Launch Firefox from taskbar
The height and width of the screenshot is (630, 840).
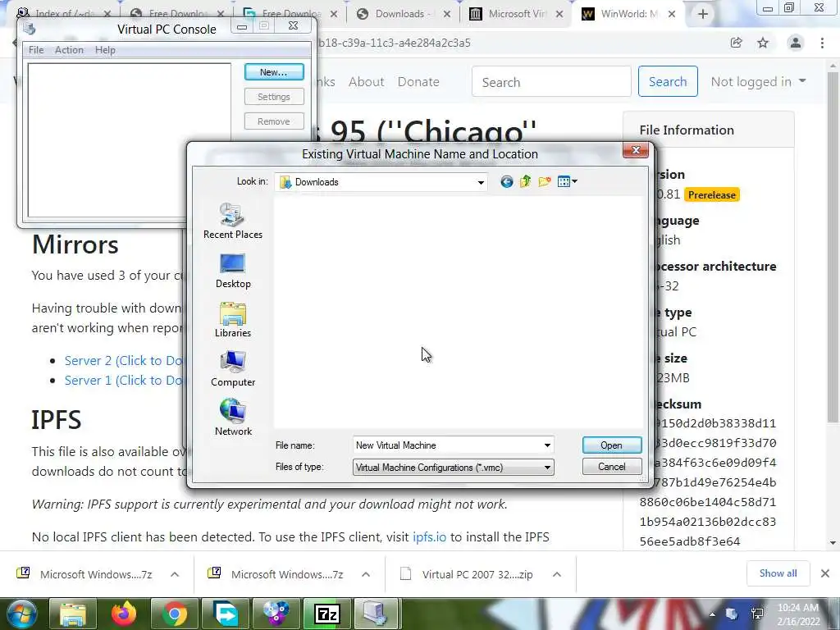click(x=123, y=614)
